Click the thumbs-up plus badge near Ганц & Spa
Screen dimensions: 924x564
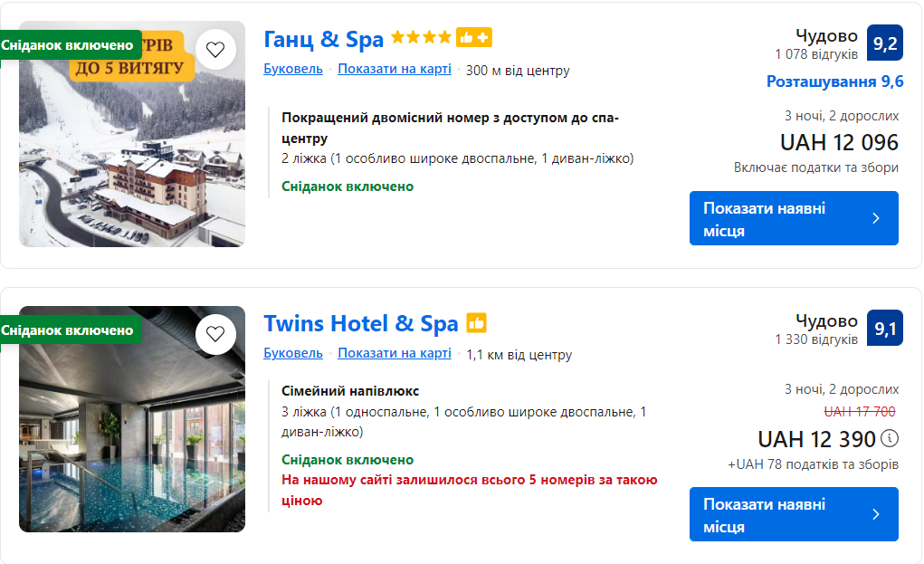[474, 38]
